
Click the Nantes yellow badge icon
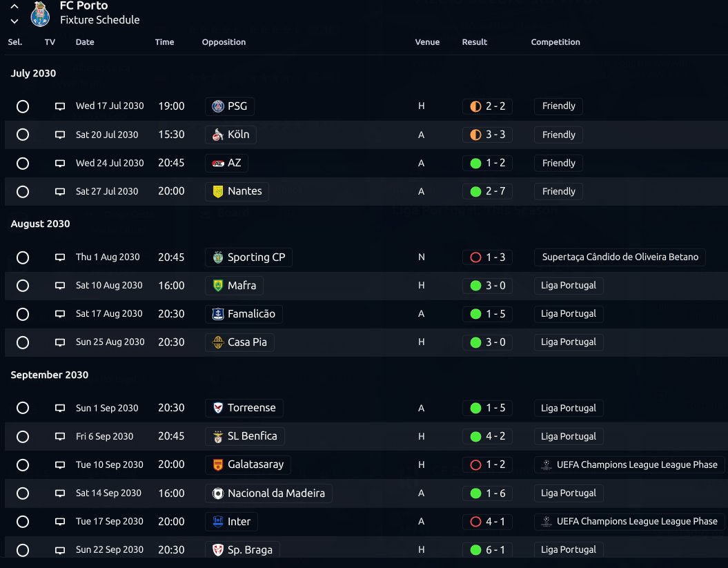[x=218, y=191]
